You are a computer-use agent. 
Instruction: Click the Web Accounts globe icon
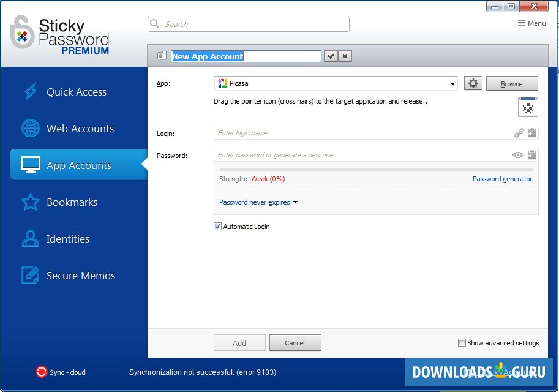[x=30, y=128]
